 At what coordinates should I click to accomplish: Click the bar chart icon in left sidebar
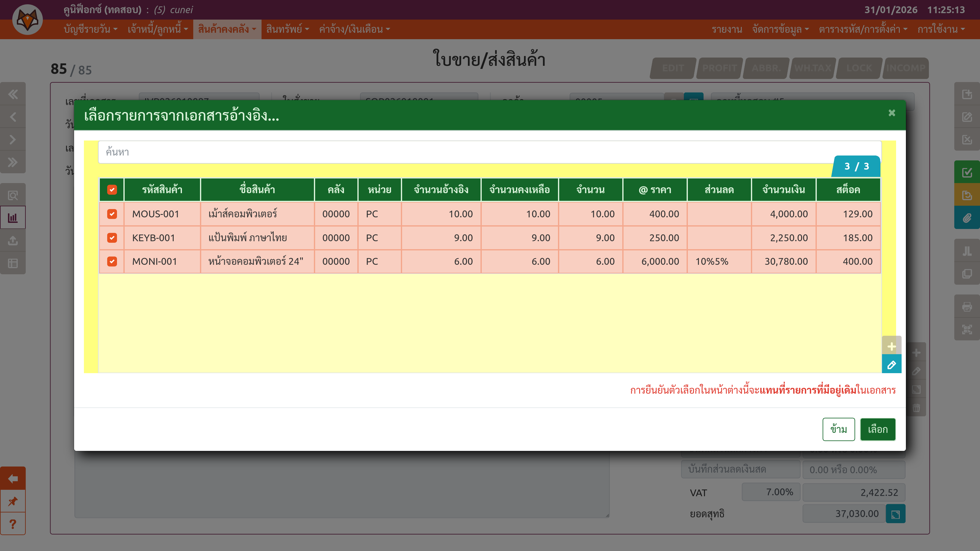click(13, 218)
